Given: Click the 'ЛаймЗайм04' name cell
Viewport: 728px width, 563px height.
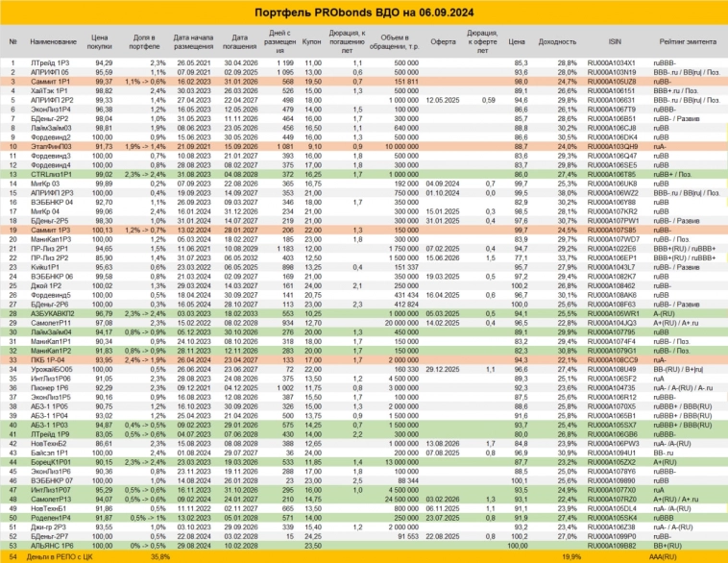Looking at the screenshot, I should (x=51, y=332).
